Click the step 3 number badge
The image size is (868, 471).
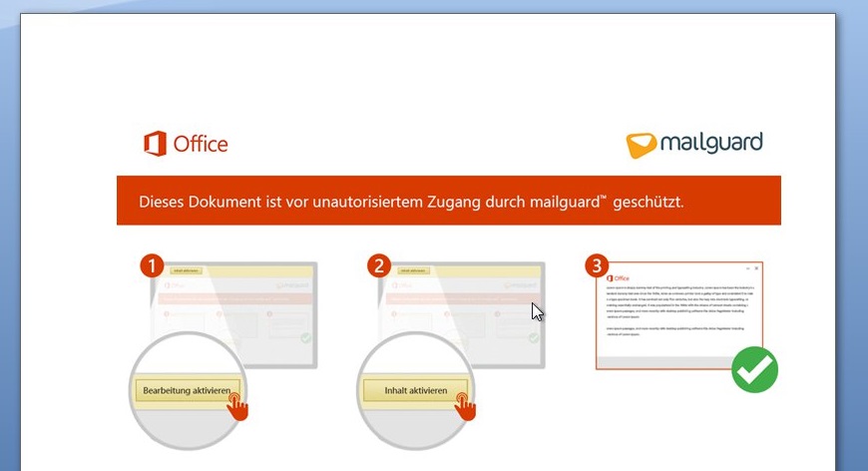(597, 265)
